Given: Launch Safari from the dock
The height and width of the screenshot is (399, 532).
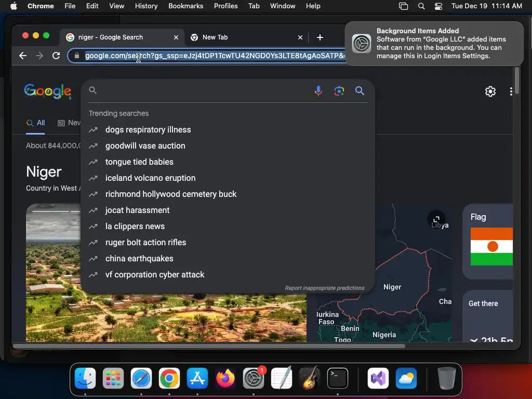Looking at the screenshot, I should [x=141, y=378].
